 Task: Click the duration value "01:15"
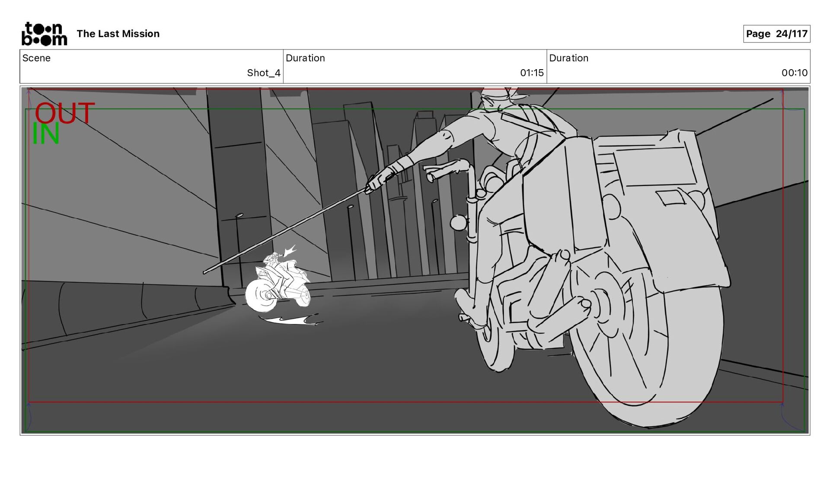[x=532, y=73]
